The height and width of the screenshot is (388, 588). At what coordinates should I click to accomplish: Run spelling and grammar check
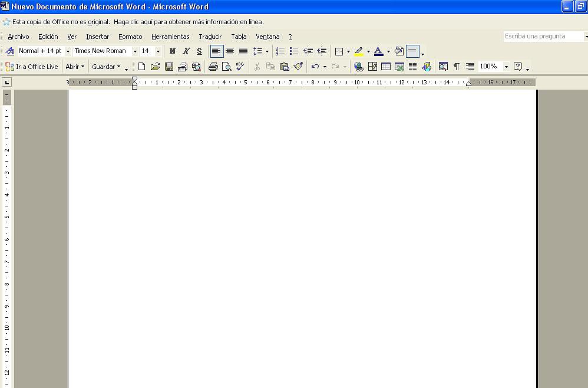coord(240,67)
